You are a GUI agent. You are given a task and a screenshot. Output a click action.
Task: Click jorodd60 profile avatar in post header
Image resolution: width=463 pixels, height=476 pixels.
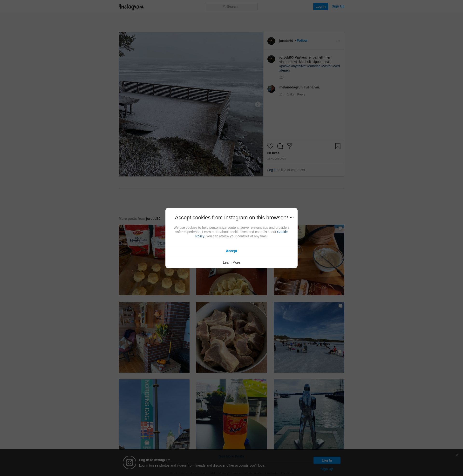coord(271,41)
